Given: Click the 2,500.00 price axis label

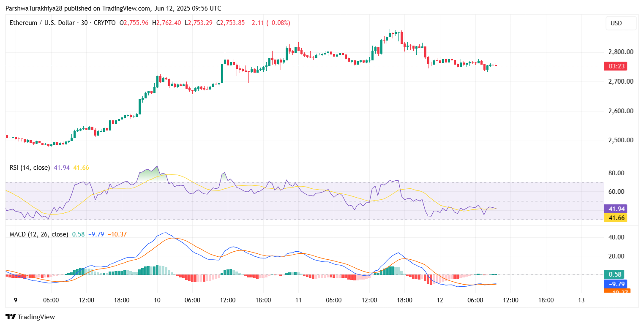Looking at the screenshot, I should coord(620,140).
